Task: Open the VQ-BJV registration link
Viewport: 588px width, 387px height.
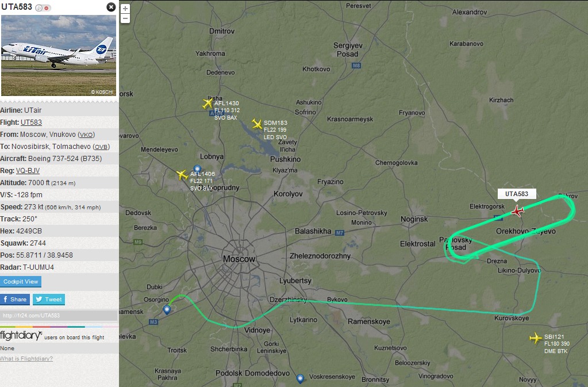Action: (28, 171)
